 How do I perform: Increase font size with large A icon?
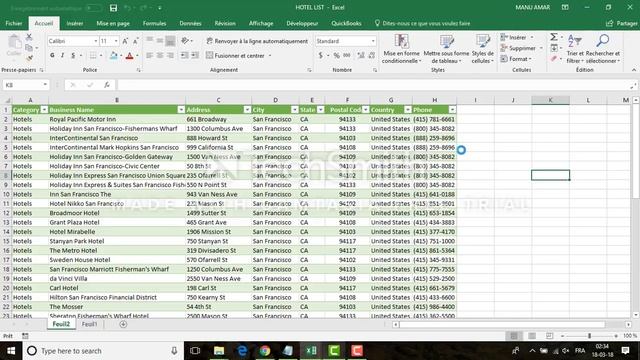coord(125,41)
